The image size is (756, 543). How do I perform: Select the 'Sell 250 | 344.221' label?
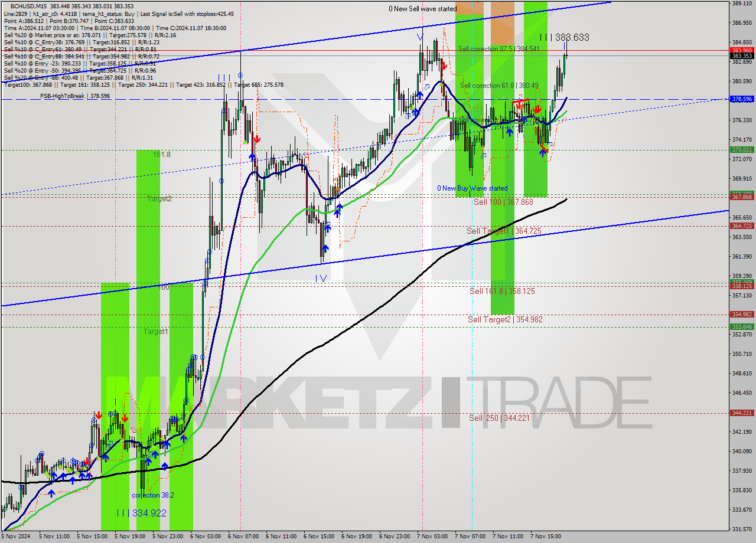[499, 418]
